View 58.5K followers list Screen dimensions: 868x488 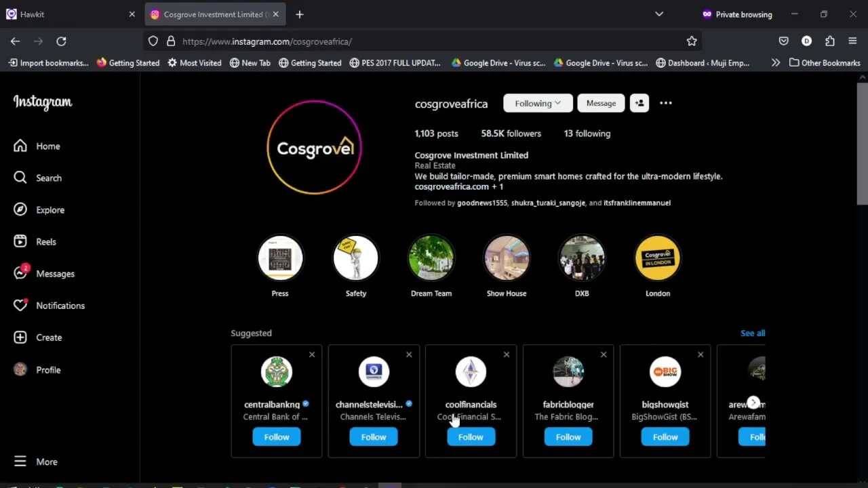pos(511,134)
